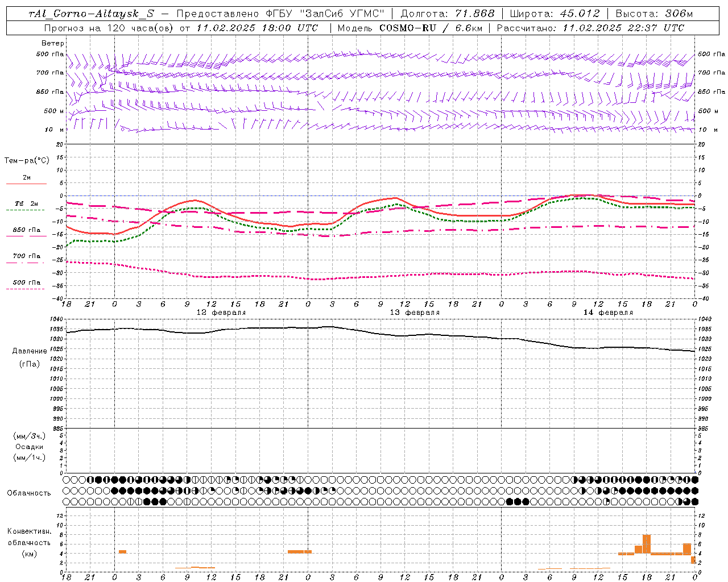Viewport: 728px width, 582px height.
Task: Click the tallest orange convective cloud bar
Action: (x=646, y=544)
